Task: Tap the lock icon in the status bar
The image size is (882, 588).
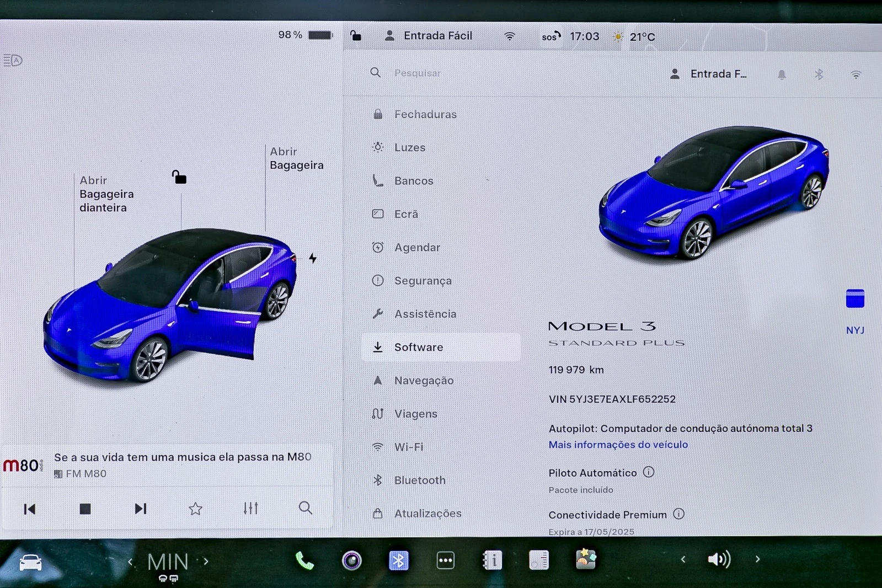Action: [x=356, y=36]
